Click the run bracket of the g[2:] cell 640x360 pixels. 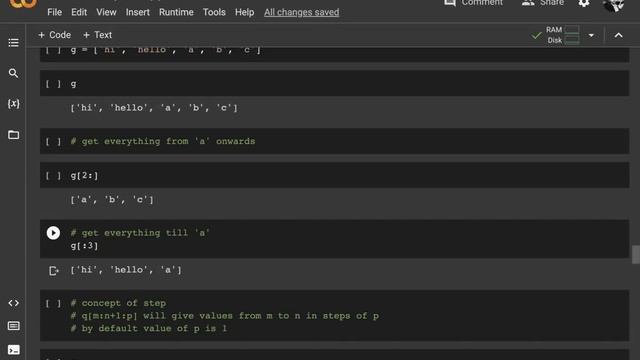53,176
